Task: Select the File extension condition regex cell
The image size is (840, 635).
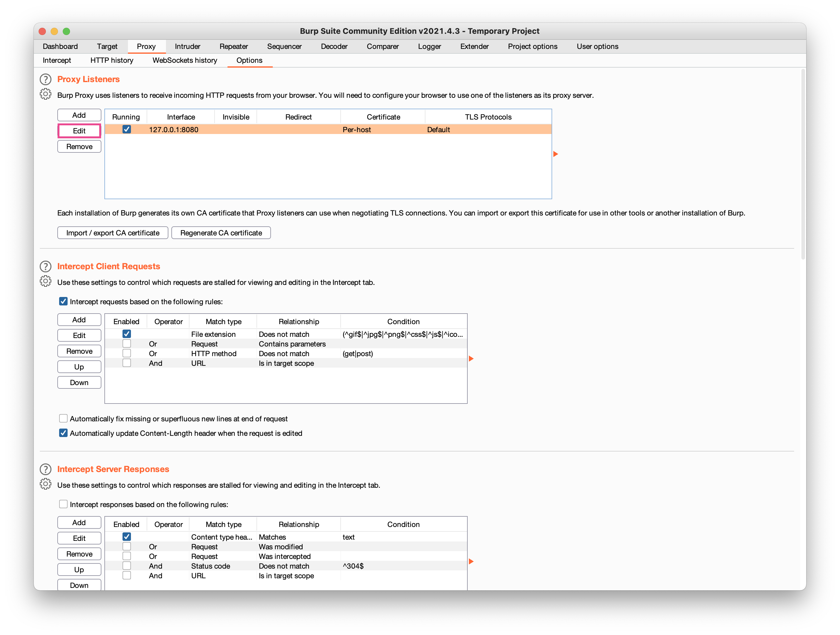Action: click(404, 334)
